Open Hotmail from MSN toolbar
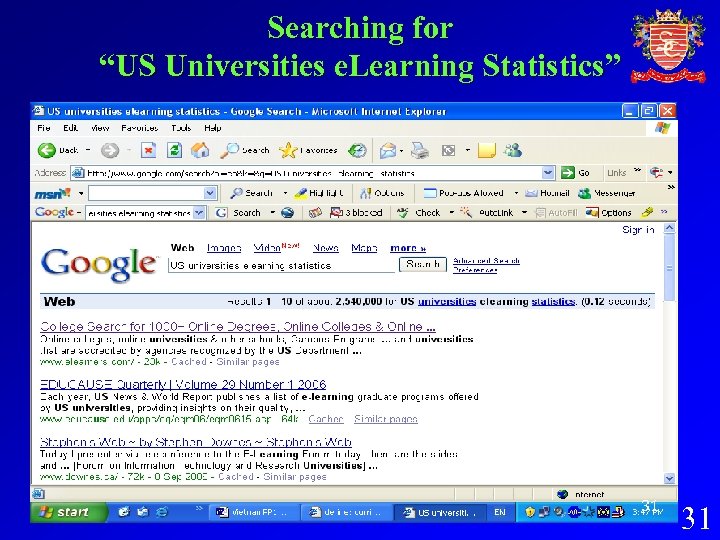Viewport: 720px width, 540px height. [x=547, y=193]
